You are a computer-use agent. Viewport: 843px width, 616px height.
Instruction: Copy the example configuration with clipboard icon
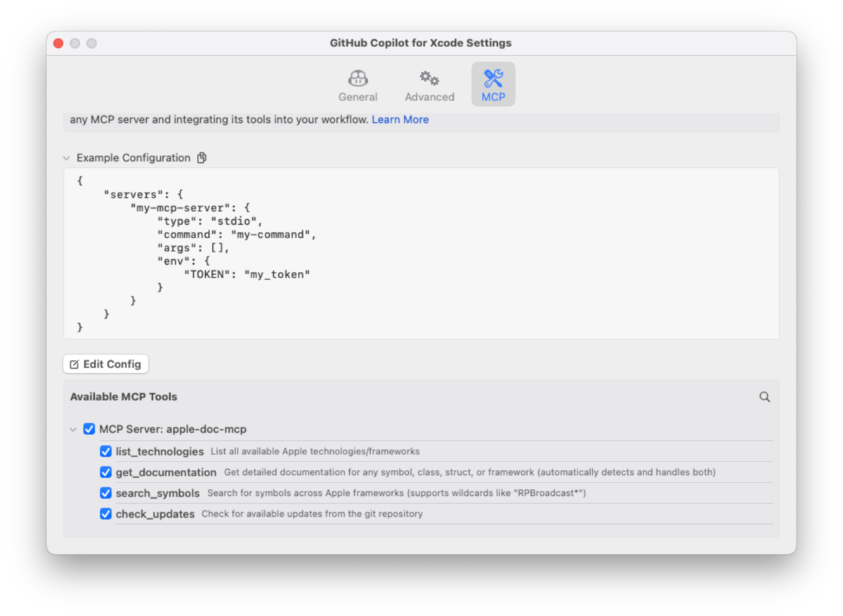[x=202, y=158]
